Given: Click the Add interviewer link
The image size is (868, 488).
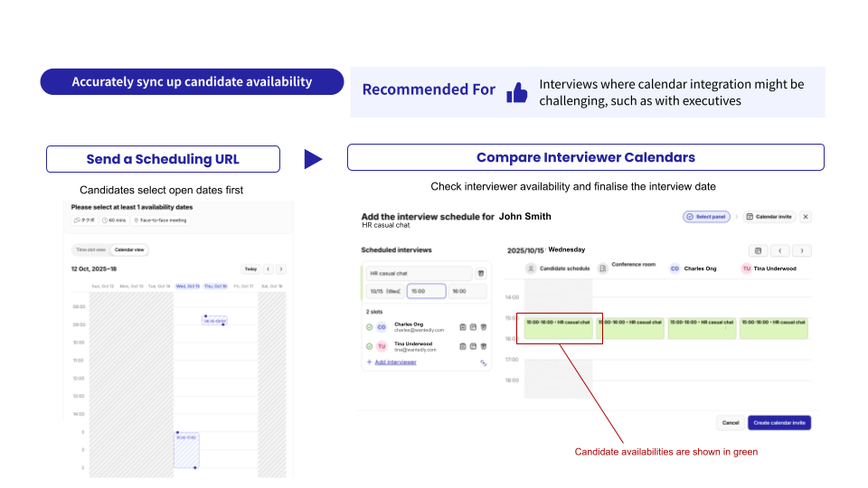Looking at the screenshot, I should (394, 361).
